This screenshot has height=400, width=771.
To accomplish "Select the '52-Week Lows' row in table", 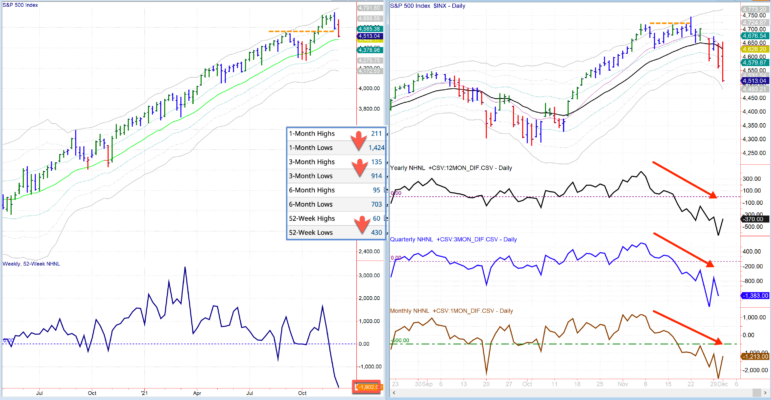I will point(336,232).
